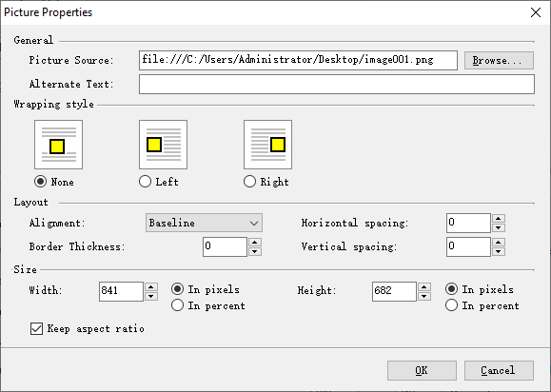Dismiss dialog with Cancel button
The image size is (551, 392).
pos(499,370)
